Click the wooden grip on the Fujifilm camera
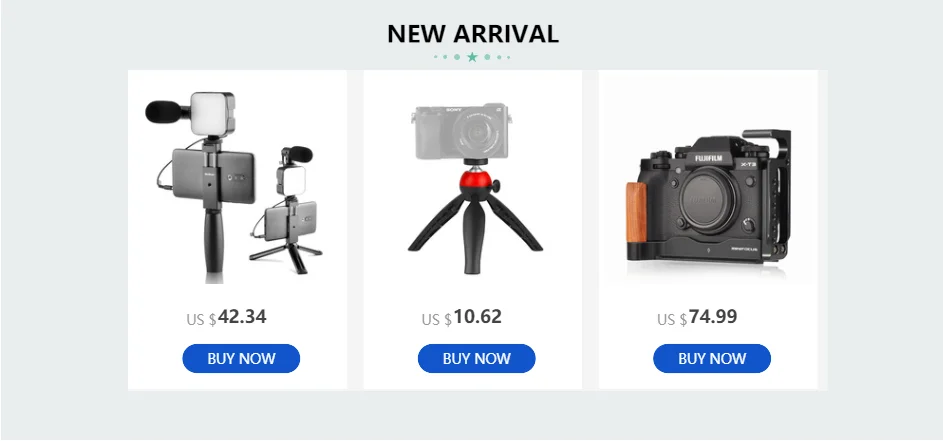The width and height of the screenshot is (943, 441). tap(636, 212)
